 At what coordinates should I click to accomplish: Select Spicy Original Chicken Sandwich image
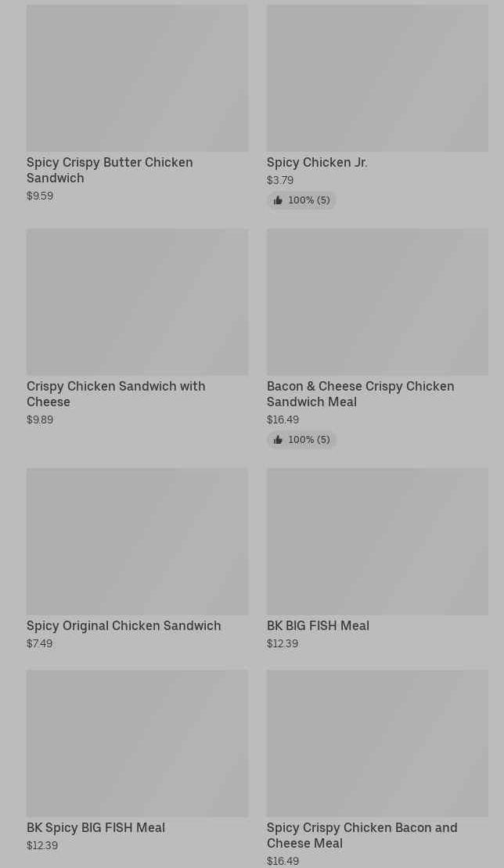click(x=137, y=542)
